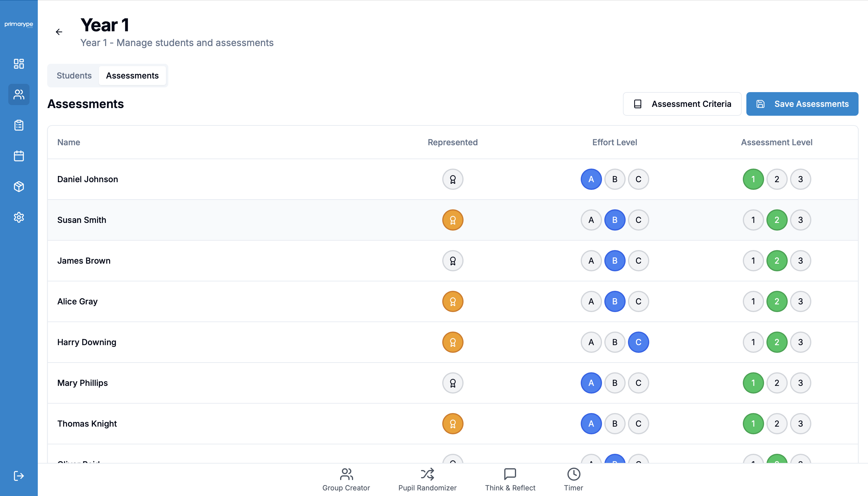868x496 pixels.
Task: Toggle Represented badge for James Brown
Action: click(452, 261)
